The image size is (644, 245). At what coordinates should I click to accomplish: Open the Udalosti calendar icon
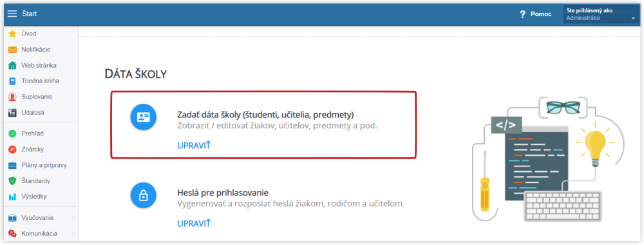pos(12,113)
